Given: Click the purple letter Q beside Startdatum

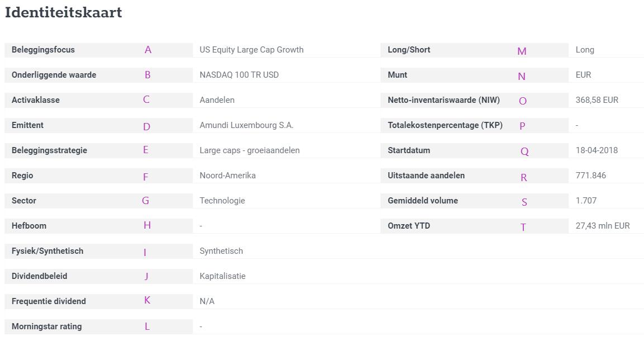Looking at the screenshot, I should click(x=524, y=151).
